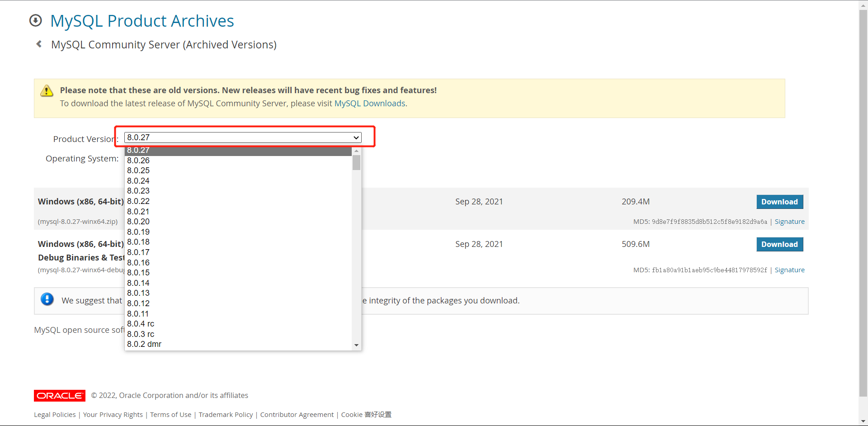Pick version 8.0.24 from the list
The height and width of the screenshot is (426, 868).
point(238,181)
